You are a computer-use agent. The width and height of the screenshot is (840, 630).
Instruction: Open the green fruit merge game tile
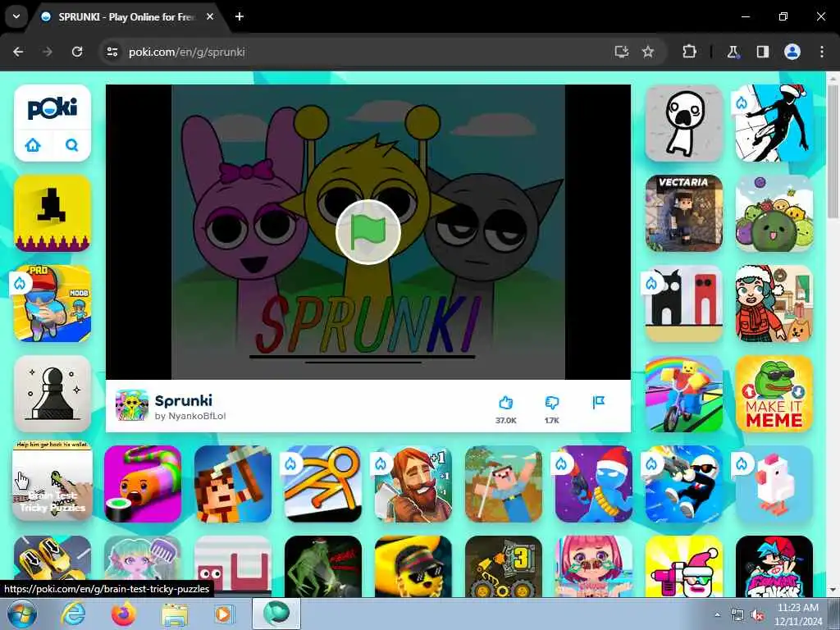tap(774, 213)
